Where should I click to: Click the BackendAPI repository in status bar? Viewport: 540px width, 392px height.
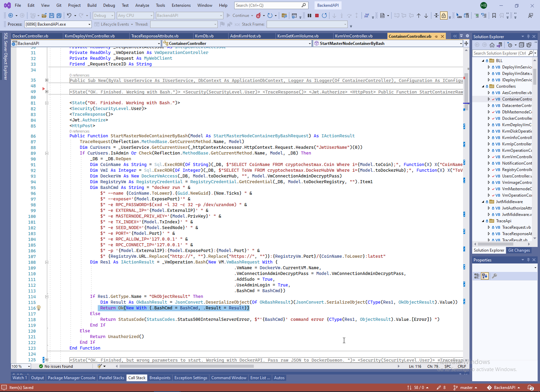[503, 388]
